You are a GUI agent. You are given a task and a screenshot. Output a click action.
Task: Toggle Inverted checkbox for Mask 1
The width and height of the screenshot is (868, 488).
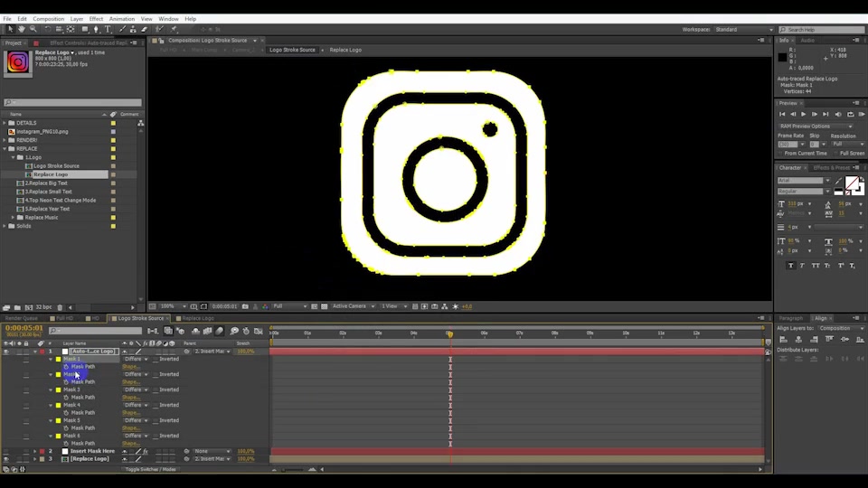(156, 359)
